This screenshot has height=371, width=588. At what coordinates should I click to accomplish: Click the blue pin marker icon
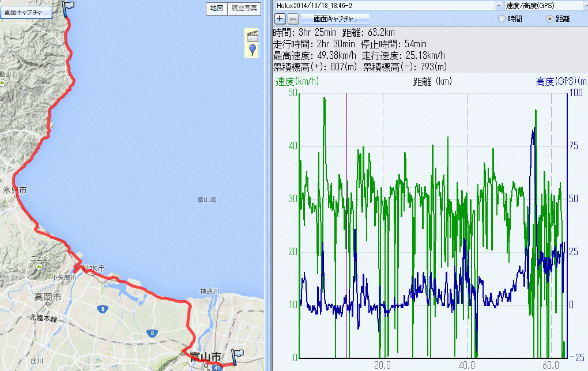(252, 51)
